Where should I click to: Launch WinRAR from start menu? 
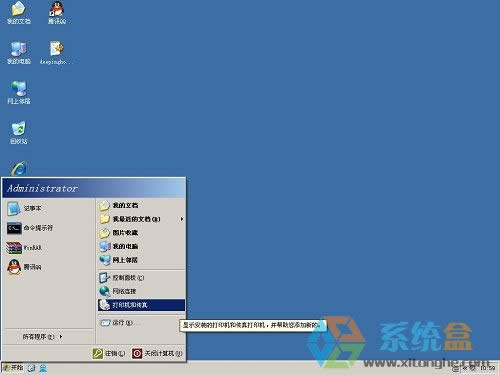(x=48, y=248)
